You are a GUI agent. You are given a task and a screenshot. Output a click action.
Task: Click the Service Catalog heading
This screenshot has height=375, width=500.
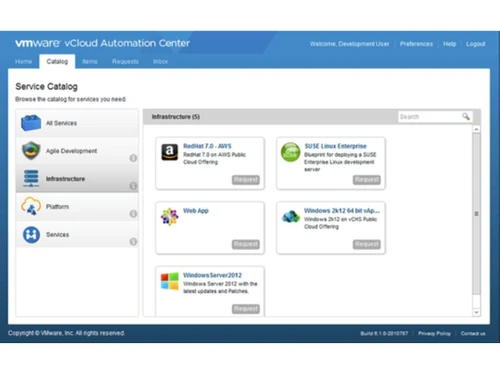coord(46,87)
